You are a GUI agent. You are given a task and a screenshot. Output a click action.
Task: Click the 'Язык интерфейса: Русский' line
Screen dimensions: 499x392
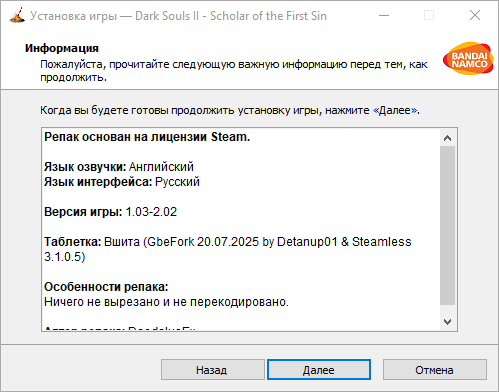point(122,182)
